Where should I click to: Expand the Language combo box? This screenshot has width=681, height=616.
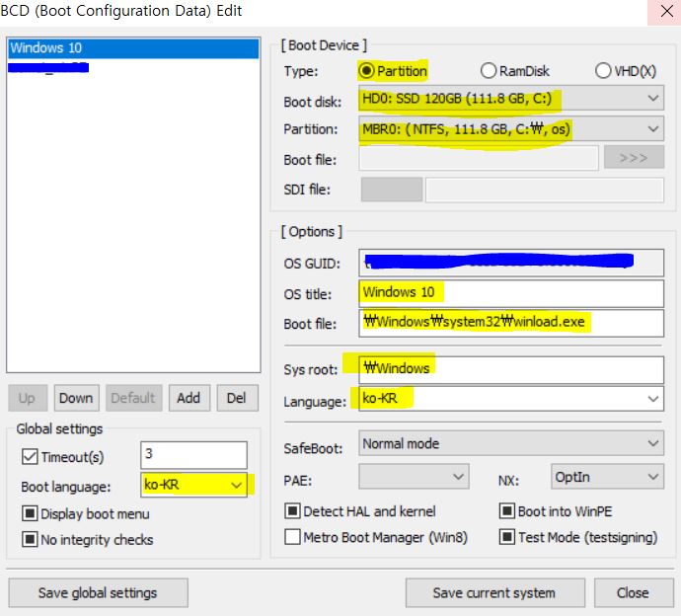click(652, 399)
